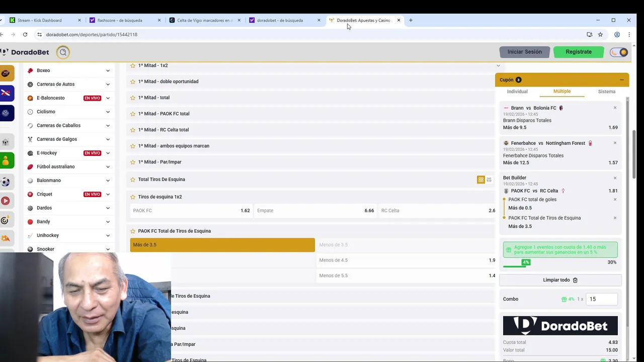644x362 pixels.
Task: Expand the Ciclismo category
Action: coord(108,112)
